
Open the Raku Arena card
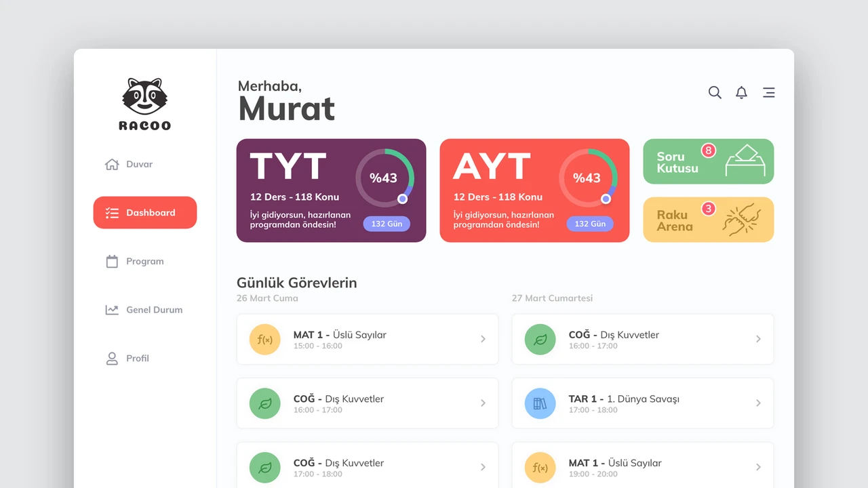point(708,220)
